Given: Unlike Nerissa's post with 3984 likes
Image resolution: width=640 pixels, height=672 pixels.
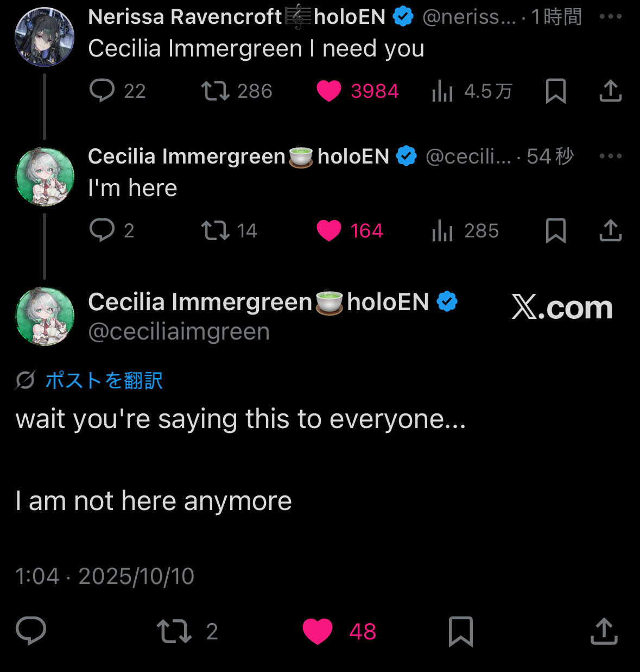Looking at the screenshot, I should (329, 91).
